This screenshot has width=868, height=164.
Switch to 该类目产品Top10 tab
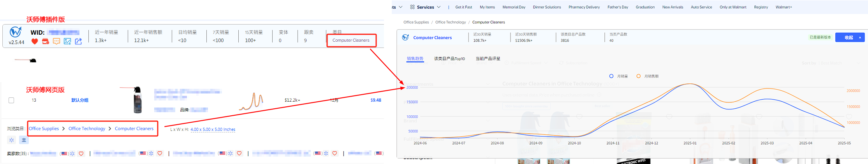[449, 59]
